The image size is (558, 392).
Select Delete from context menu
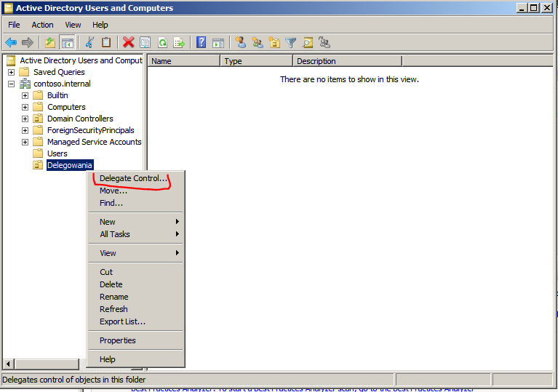pyautogui.click(x=136, y=284)
